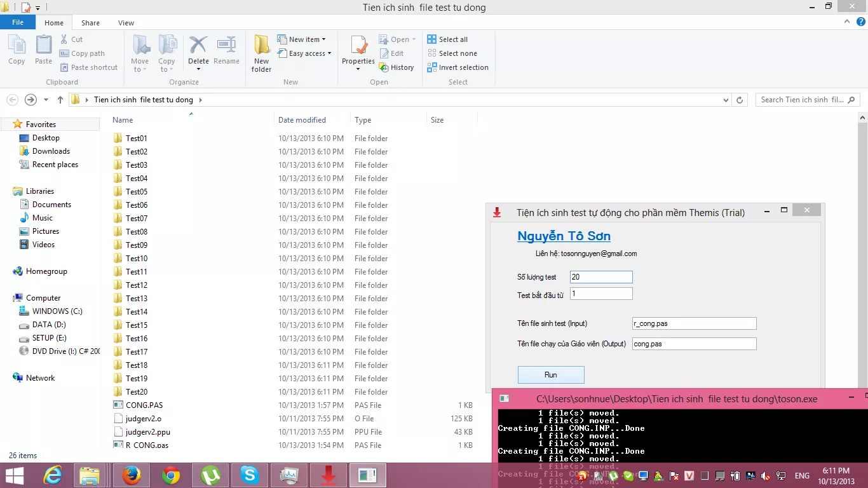Click the Cut scissors command

point(71,39)
